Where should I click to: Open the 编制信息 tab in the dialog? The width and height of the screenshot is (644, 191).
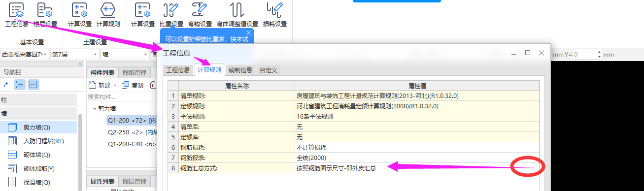(x=240, y=70)
